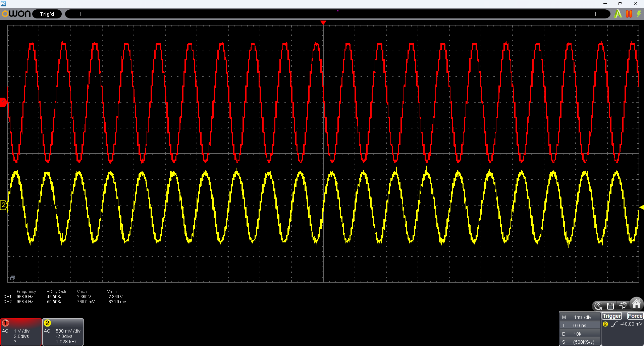Click the app icon in the title bar

click(3, 3)
